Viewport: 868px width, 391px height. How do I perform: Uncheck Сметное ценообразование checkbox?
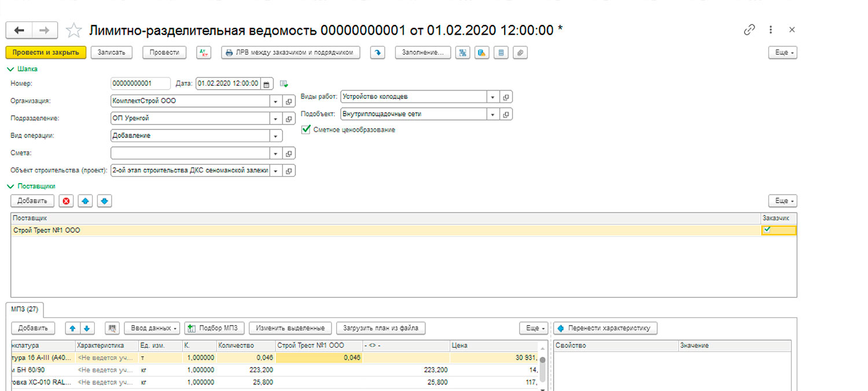pyautogui.click(x=306, y=130)
